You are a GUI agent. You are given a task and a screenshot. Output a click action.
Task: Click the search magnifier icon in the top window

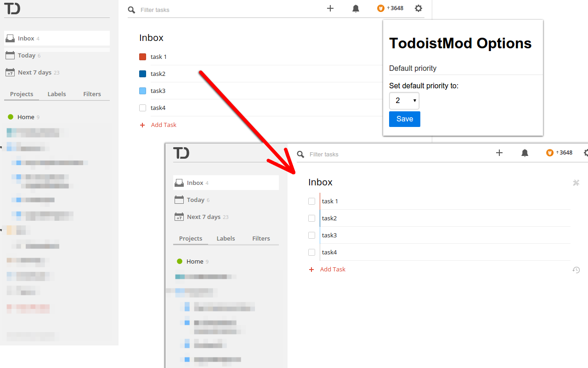click(132, 10)
